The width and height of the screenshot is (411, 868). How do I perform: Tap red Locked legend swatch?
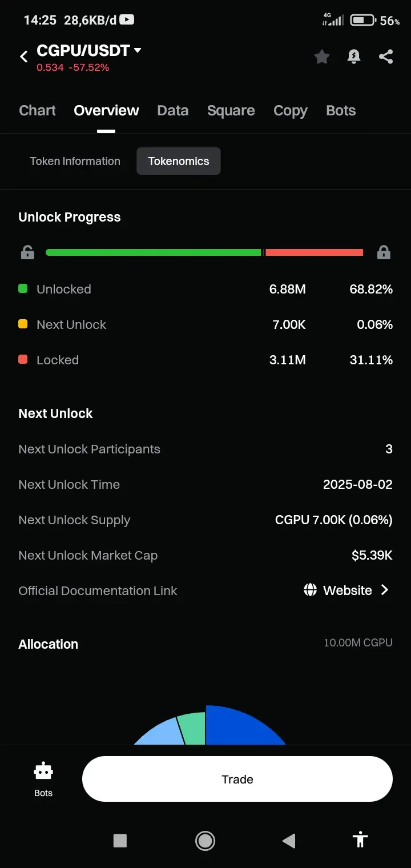click(23, 360)
